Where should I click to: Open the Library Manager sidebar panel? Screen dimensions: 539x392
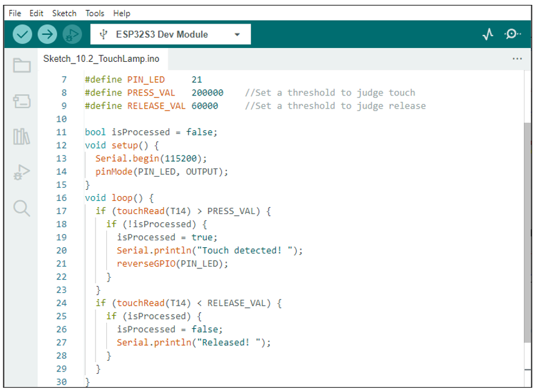click(x=22, y=137)
